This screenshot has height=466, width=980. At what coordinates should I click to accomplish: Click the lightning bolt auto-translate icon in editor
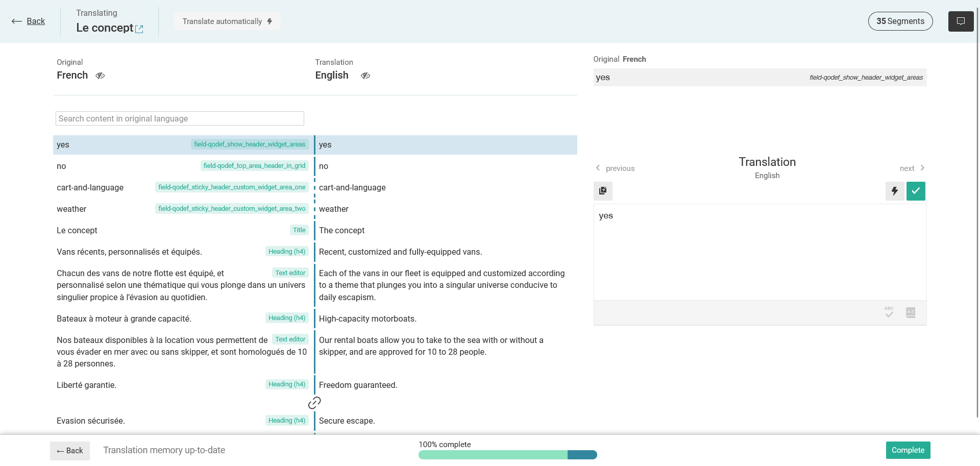[894, 191]
